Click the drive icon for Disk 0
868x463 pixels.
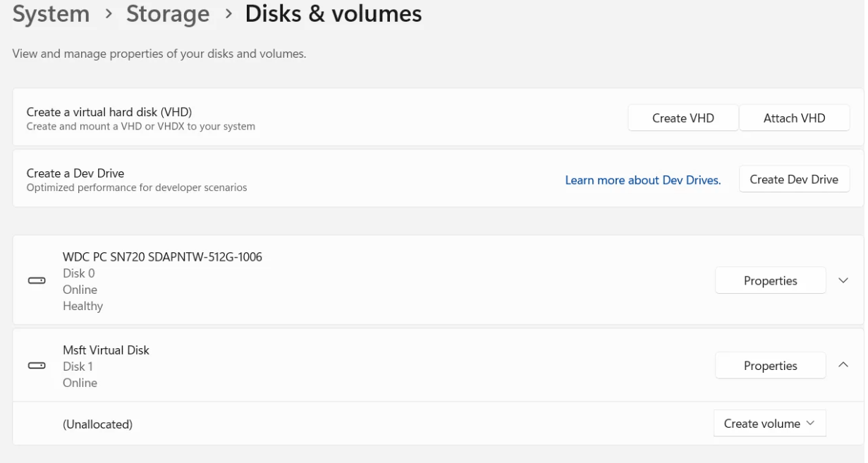coord(36,280)
